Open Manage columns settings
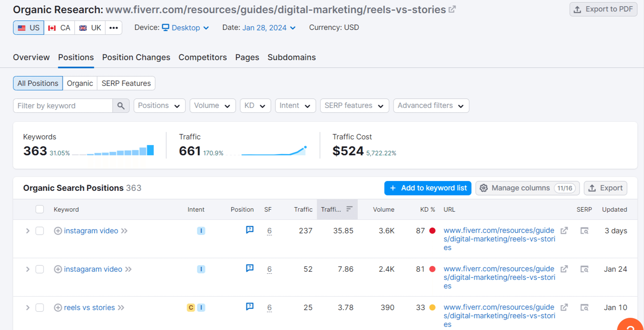This screenshot has height=330, width=644. (x=527, y=188)
